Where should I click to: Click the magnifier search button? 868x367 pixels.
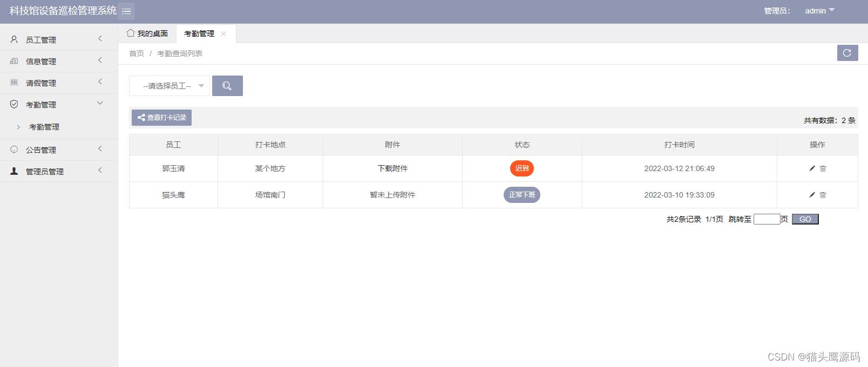tap(227, 86)
